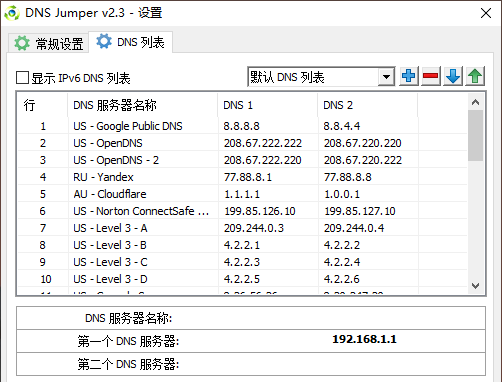Click the DNS 1 column header
Screen dimensions: 502x382
coord(268,105)
